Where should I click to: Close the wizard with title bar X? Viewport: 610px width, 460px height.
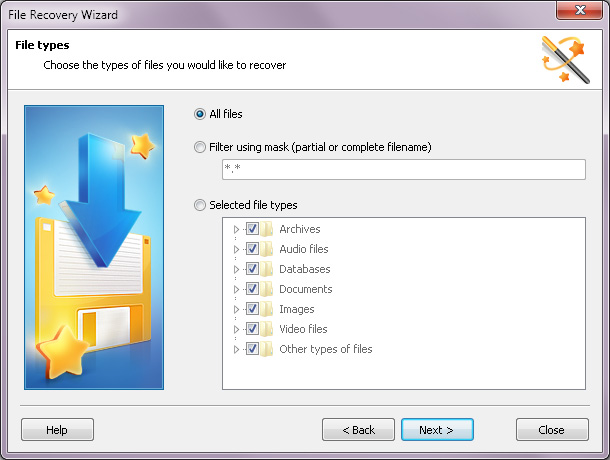(580, 10)
